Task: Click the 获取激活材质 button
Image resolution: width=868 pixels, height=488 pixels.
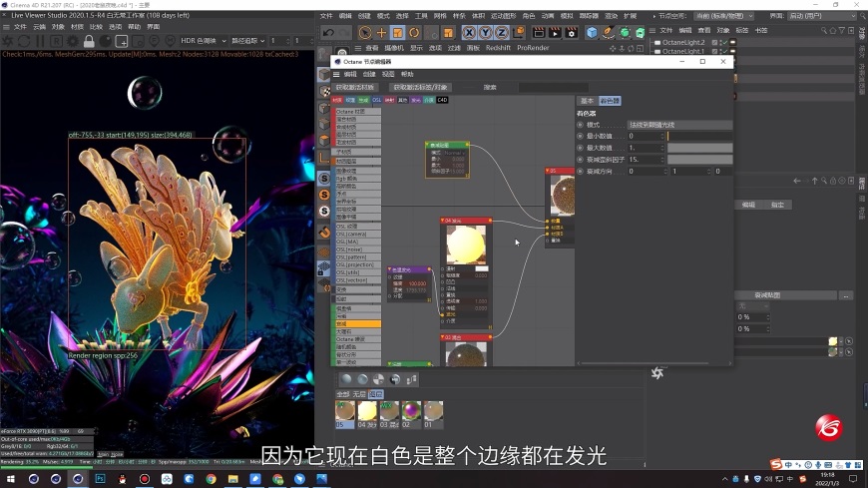Action: (355, 87)
